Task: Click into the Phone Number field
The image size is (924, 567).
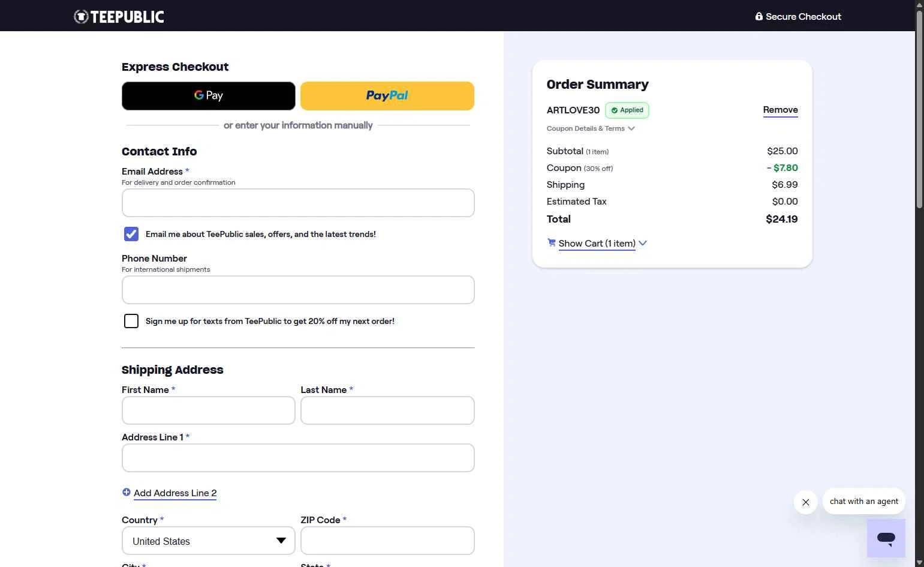Action: (298, 290)
